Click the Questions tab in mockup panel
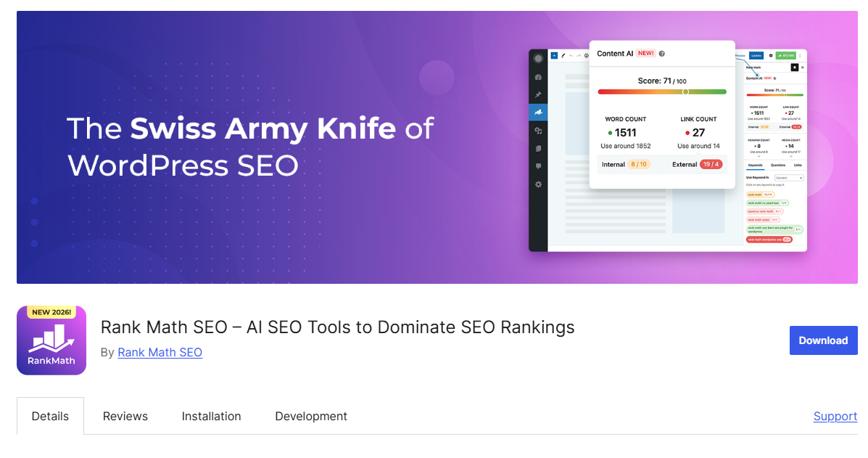The height and width of the screenshot is (458, 868). 778,165
